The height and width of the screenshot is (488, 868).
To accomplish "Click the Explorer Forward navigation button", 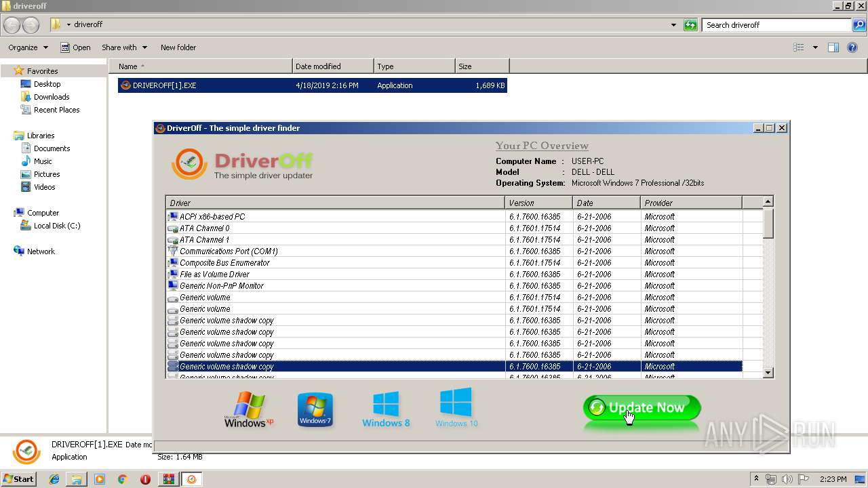I will coord(31,25).
